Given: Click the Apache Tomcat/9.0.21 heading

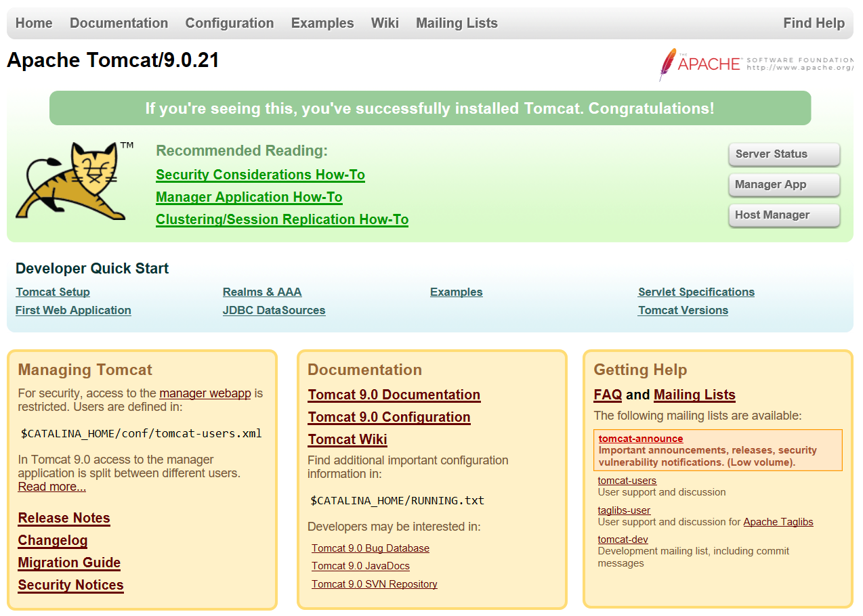Looking at the screenshot, I should [113, 60].
